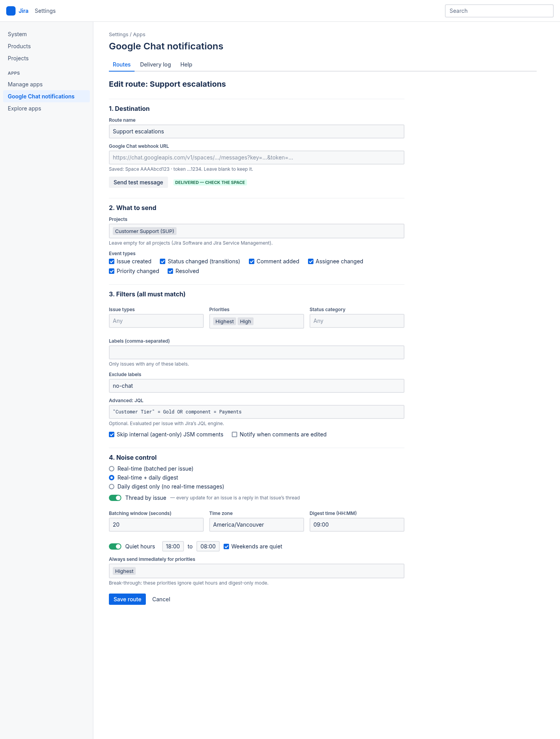Switch to the Routes tab

[x=122, y=65]
